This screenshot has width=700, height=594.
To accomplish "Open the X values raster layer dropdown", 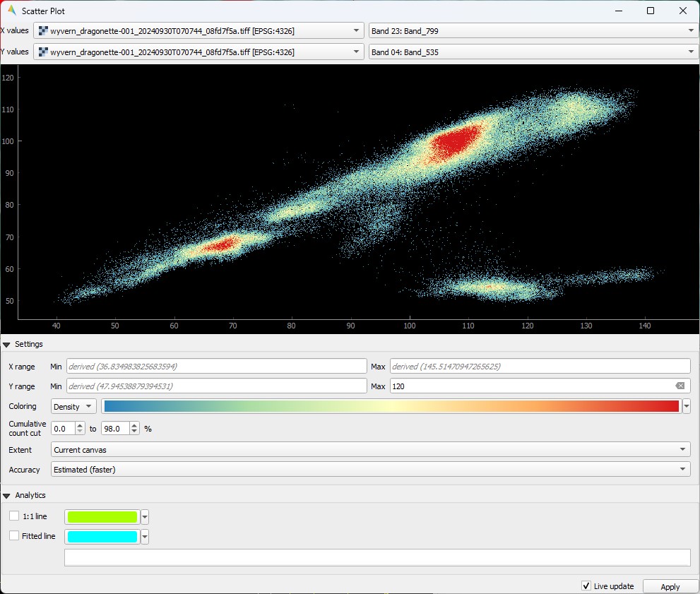I will (199, 31).
